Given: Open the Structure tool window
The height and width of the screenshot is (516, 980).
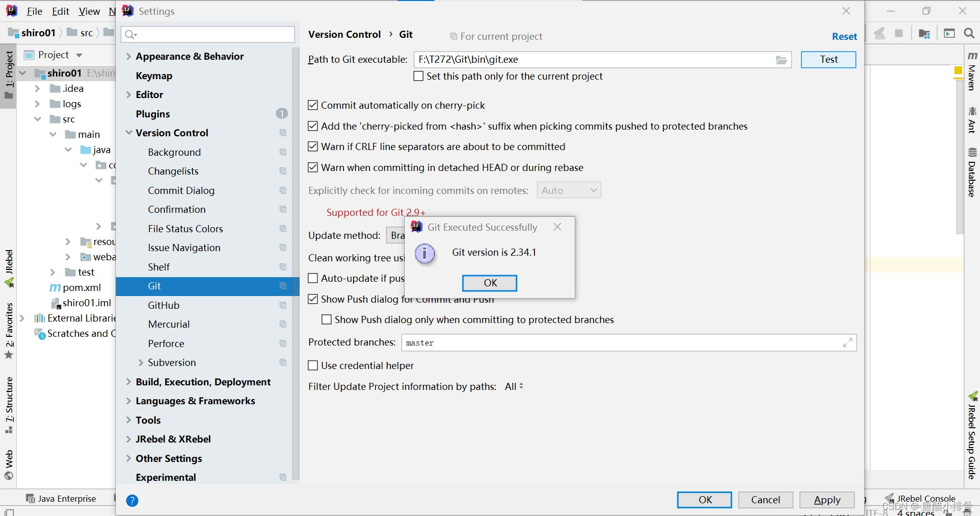Looking at the screenshot, I should click(x=9, y=405).
